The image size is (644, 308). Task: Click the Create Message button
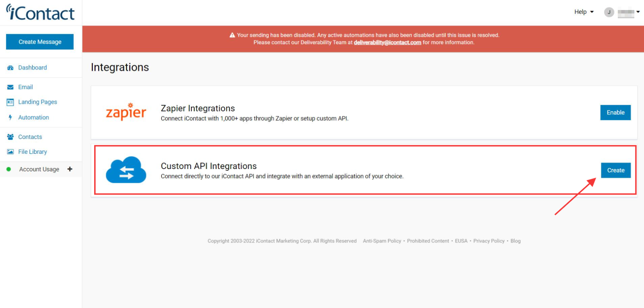pyautogui.click(x=40, y=42)
